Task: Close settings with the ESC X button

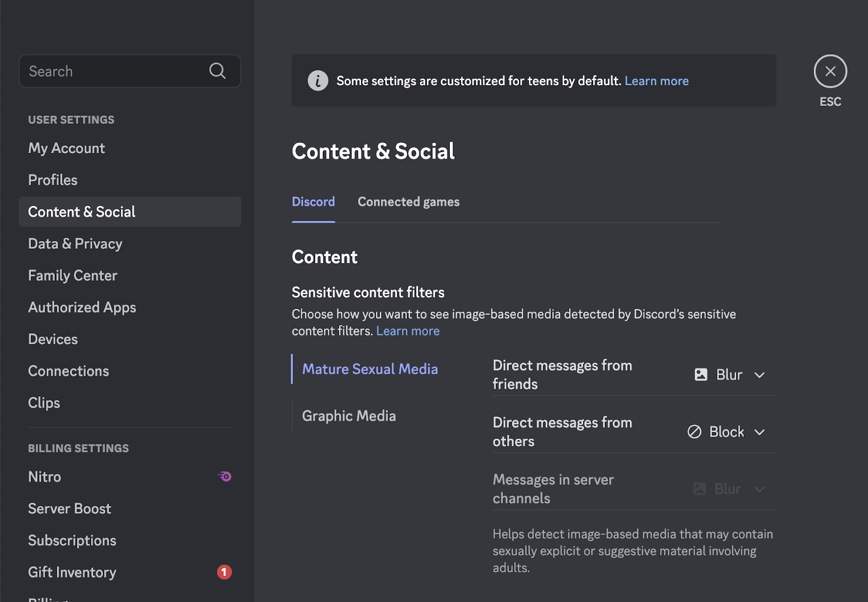Action: click(830, 71)
